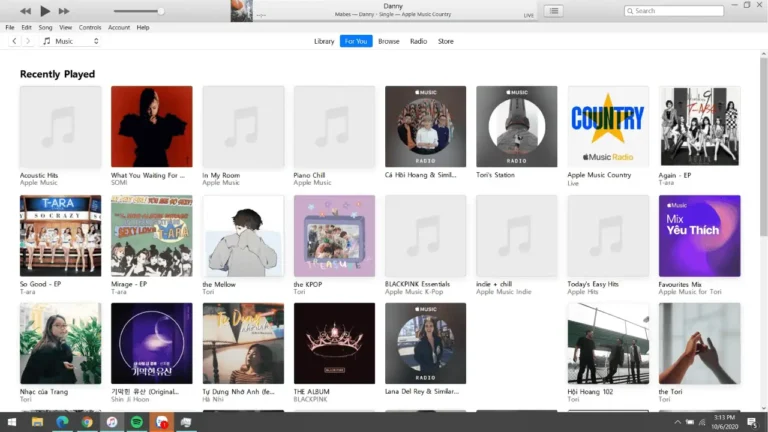Switch to the Radio tab

tap(418, 41)
